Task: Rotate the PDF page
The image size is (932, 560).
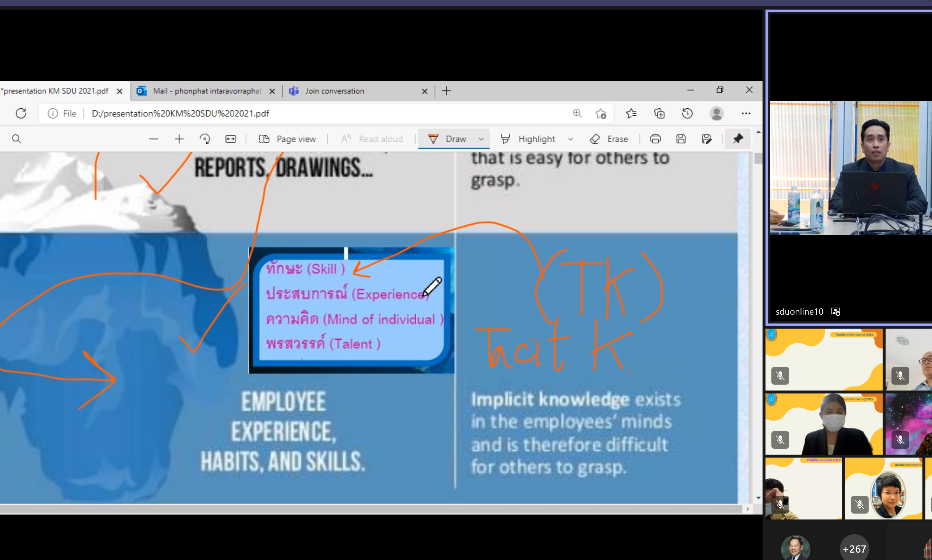Action: (x=205, y=139)
